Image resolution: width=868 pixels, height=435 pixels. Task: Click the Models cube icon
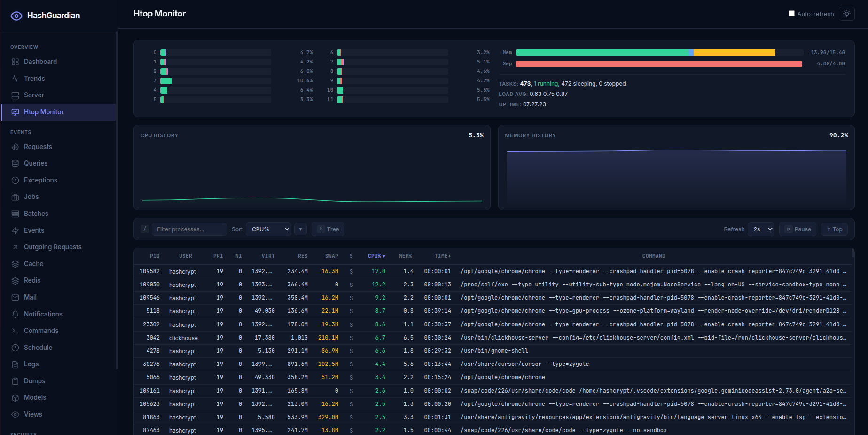[x=15, y=397]
